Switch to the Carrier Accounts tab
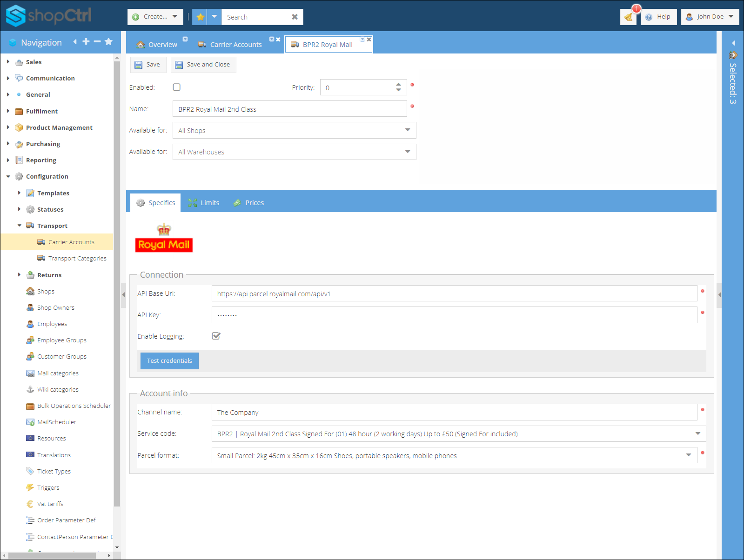744x560 pixels. point(230,45)
